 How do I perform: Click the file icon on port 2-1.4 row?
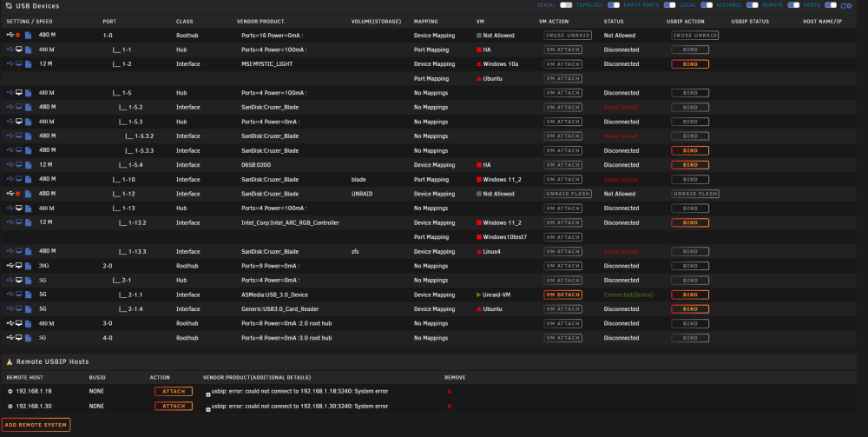point(29,309)
